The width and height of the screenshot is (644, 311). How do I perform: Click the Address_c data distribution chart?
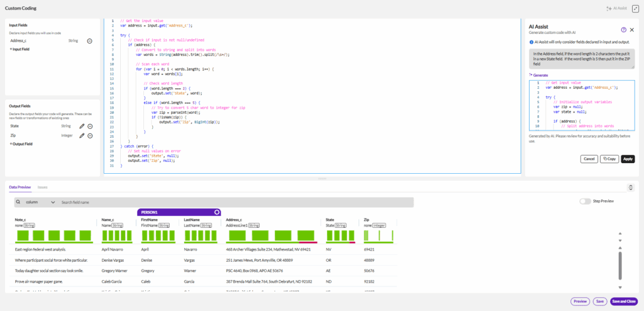tap(272, 237)
